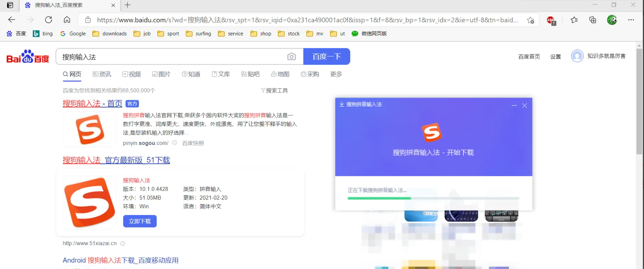
Task: Minimize the 搜狗拼音输入法 download dialog
Action: pyautogui.click(x=514, y=105)
